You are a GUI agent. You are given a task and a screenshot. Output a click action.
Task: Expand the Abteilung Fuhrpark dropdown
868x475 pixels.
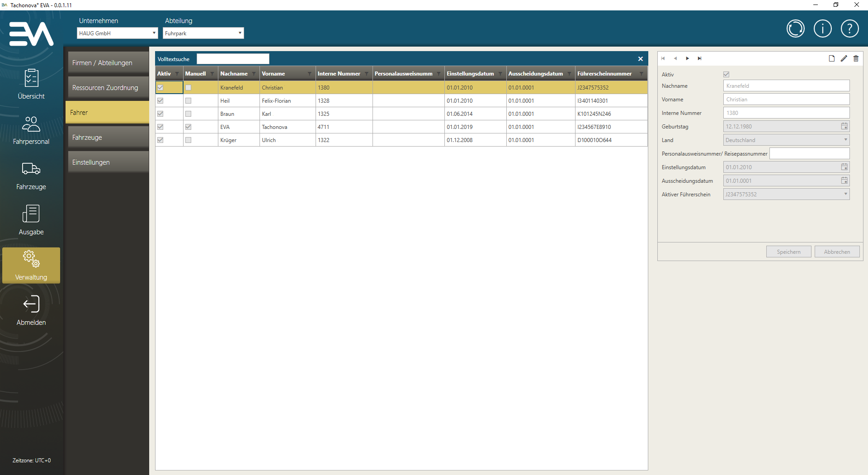tap(240, 33)
